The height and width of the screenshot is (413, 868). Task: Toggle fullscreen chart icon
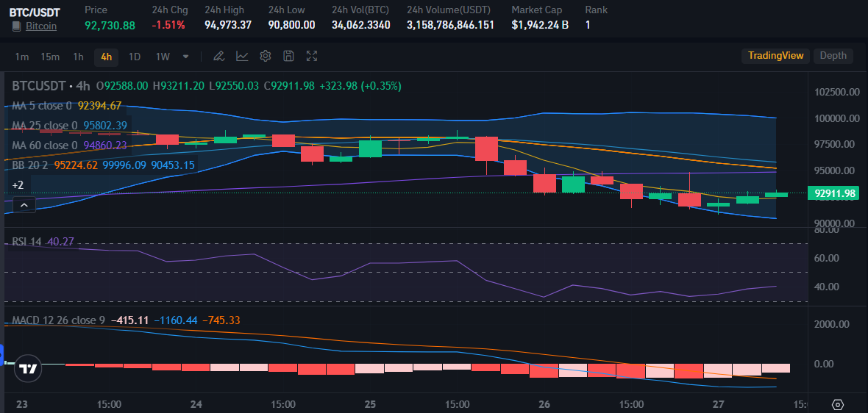[312, 56]
